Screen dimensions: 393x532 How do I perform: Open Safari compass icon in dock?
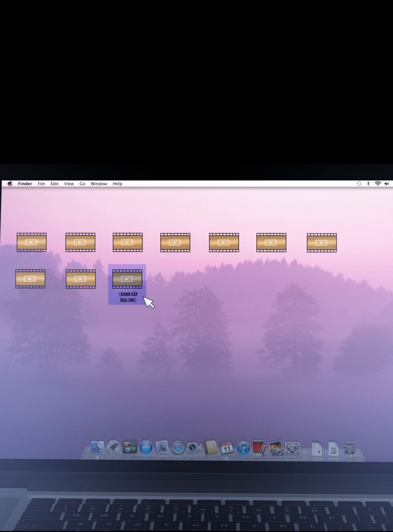pos(179,448)
